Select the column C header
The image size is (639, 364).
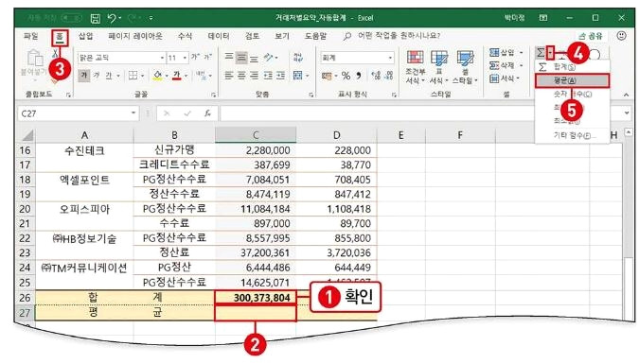pos(256,135)
